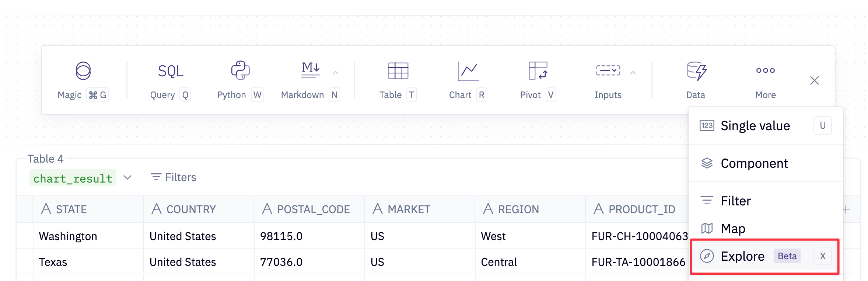868x281 pixels.
Task: Insert a Python cell
Action: 240,80
